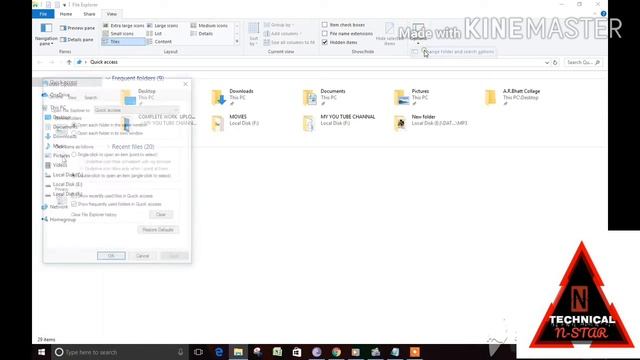Open the File ribbon tab

[x=43, y=14]
